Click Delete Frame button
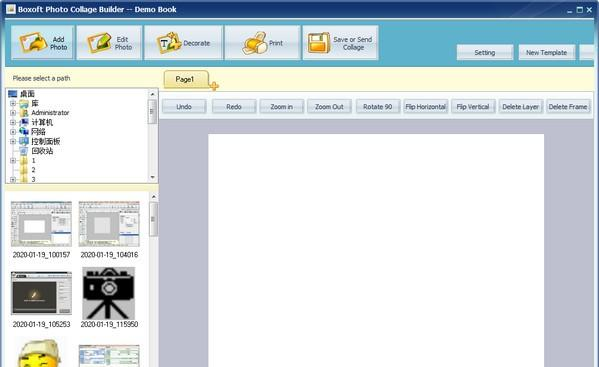 pos(568,107)
